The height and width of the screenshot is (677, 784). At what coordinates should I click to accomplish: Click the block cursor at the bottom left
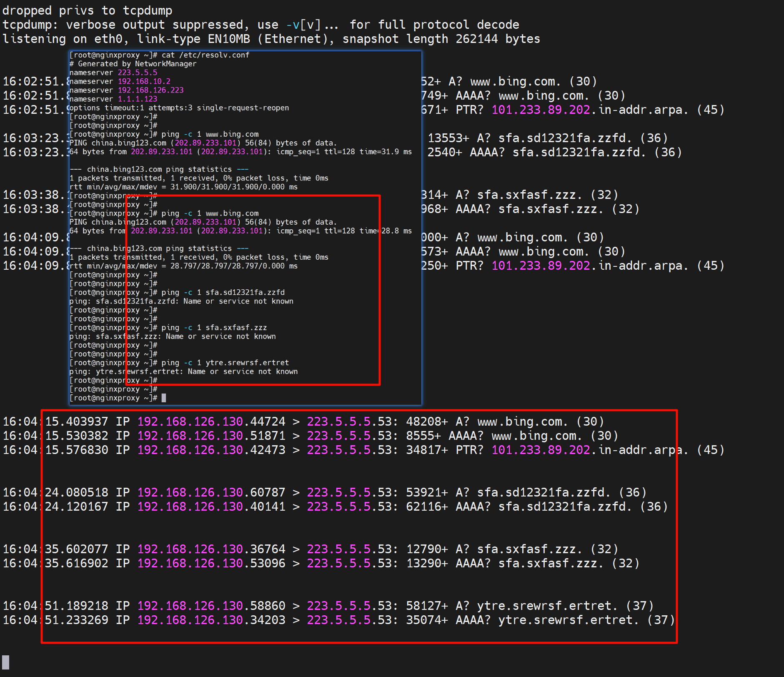click(x=5, y=662)
